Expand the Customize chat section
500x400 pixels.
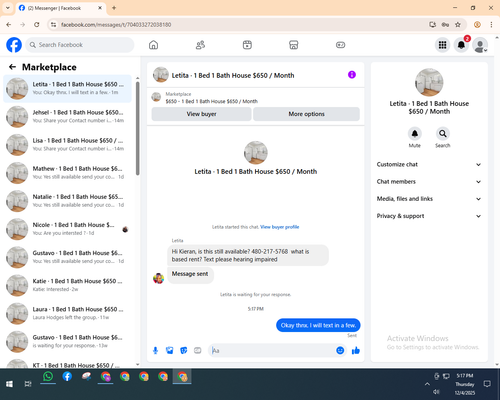pos(429,164)
